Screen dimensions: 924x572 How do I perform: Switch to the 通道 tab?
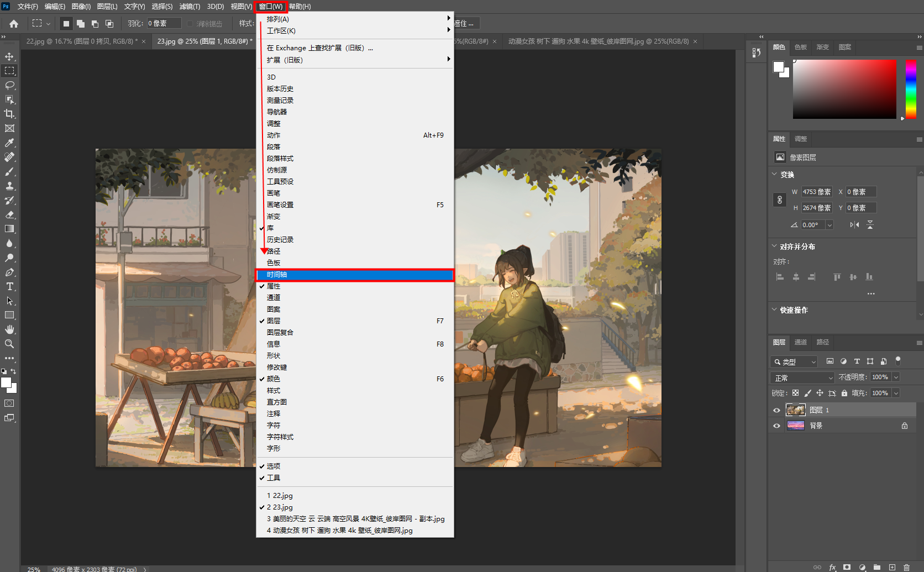pyautogui.click(x=801, y=342)
